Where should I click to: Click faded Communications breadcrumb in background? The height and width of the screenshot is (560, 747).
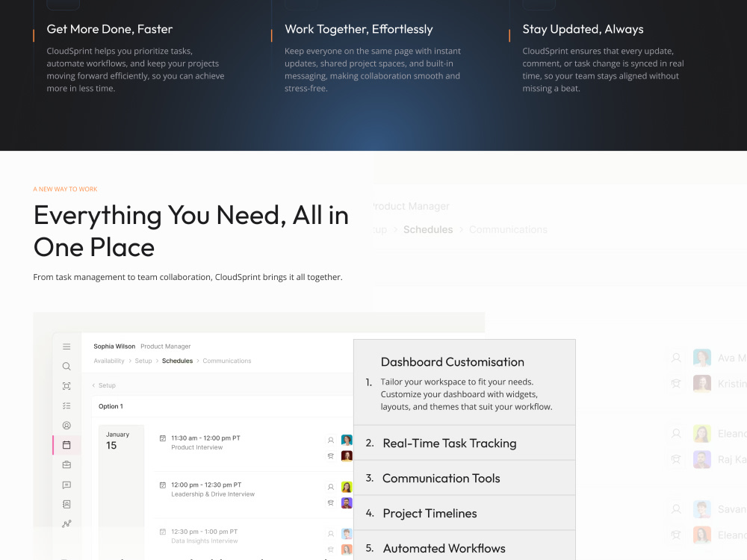[508, 229]
